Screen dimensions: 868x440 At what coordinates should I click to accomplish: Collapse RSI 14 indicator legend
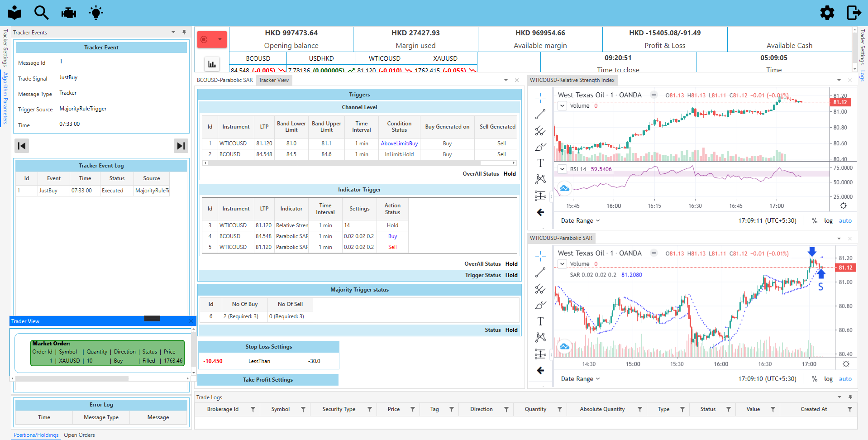click(562, 169)
